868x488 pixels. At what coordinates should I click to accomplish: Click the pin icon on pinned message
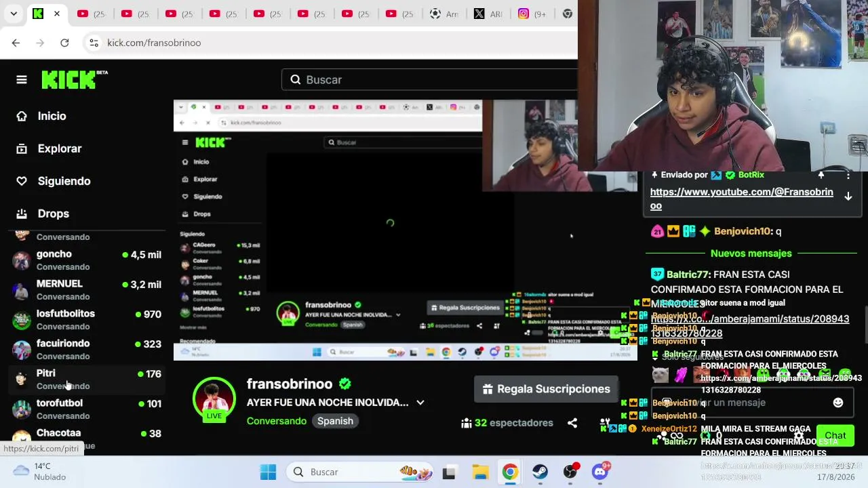[x=821, y=175]
